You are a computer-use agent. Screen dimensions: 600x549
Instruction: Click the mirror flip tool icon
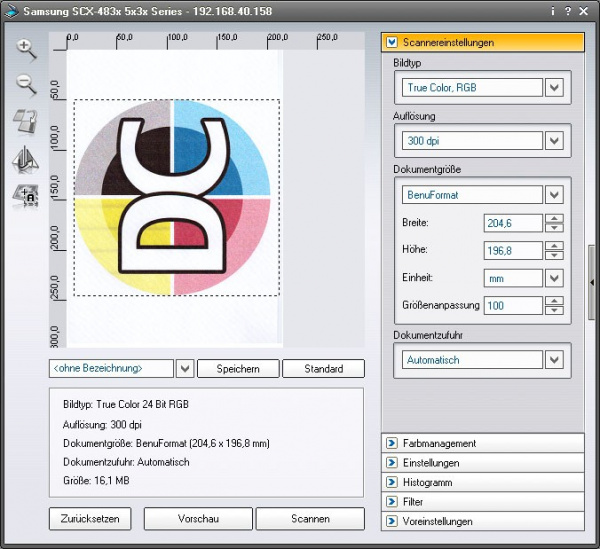pos(26,159)
